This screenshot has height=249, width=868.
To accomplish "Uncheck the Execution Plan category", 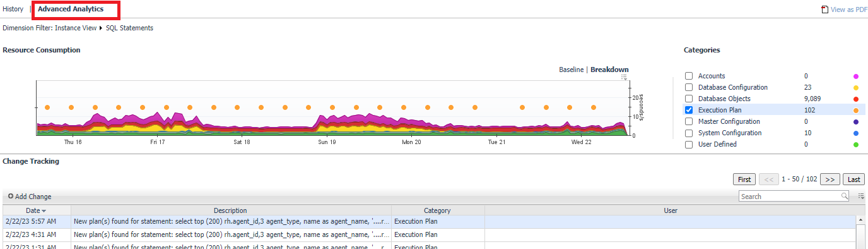I will tap(689, 110).
